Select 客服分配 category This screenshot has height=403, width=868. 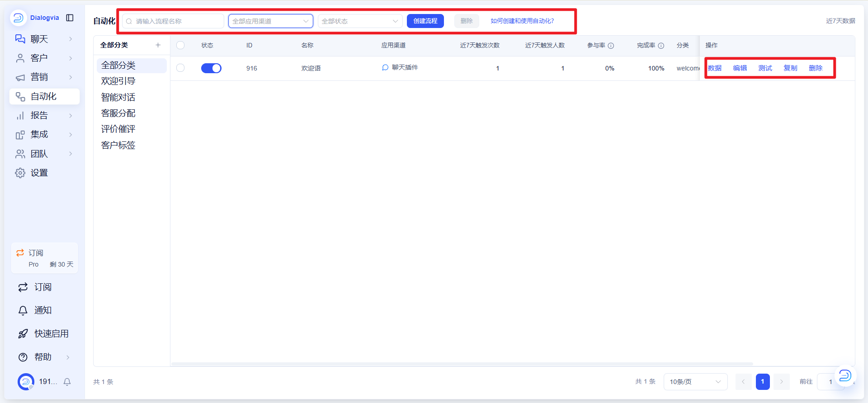pos(132,113)
